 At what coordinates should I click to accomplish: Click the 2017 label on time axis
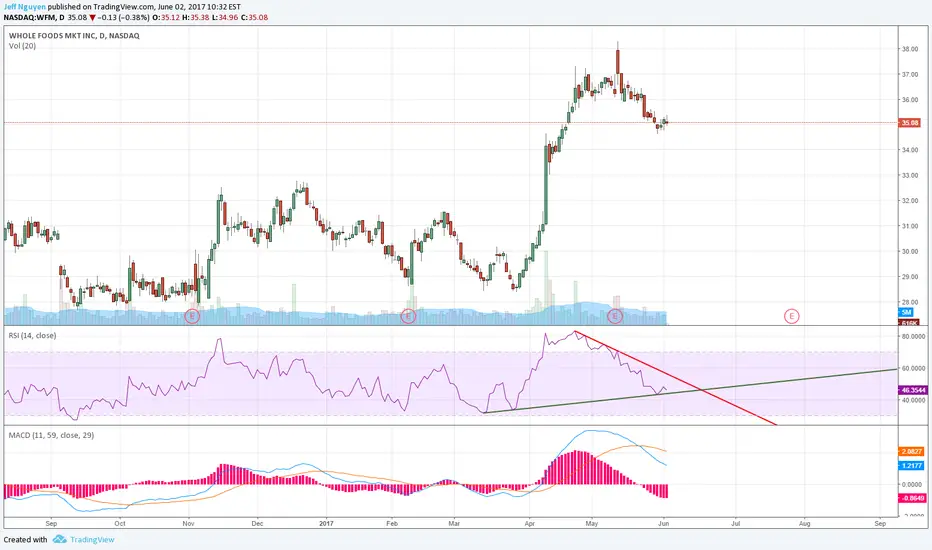[x=326, y=524]
